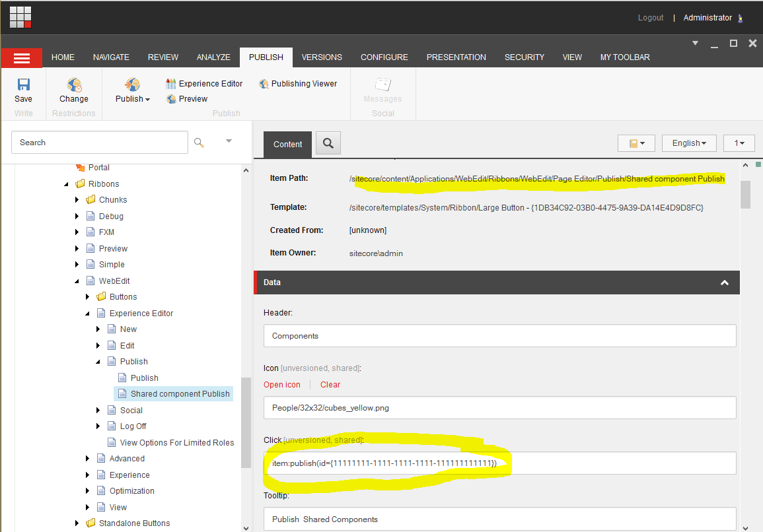Screen dimensions: 763x532
Task: Click the search magnifier in tree panel
Action: point(199,143)
